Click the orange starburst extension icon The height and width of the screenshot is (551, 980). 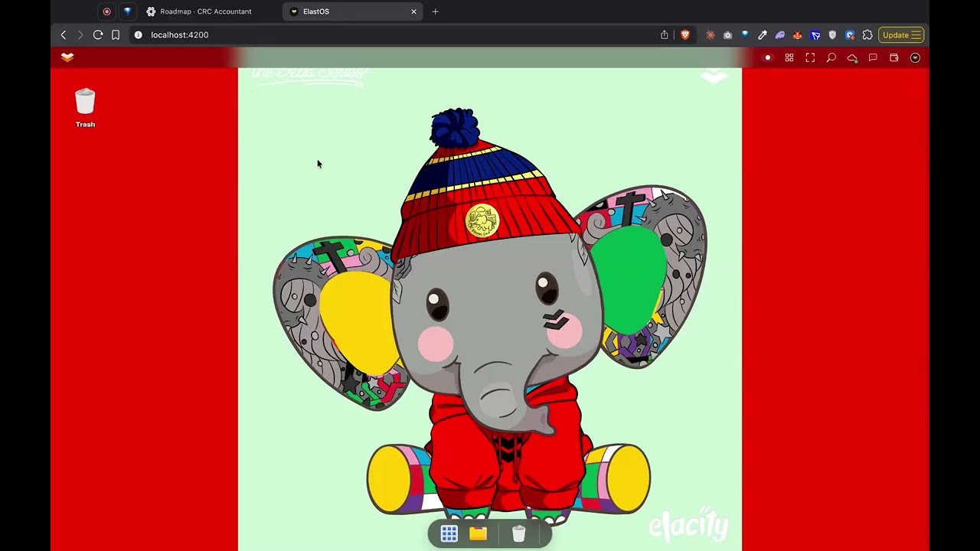pos(710,34)
